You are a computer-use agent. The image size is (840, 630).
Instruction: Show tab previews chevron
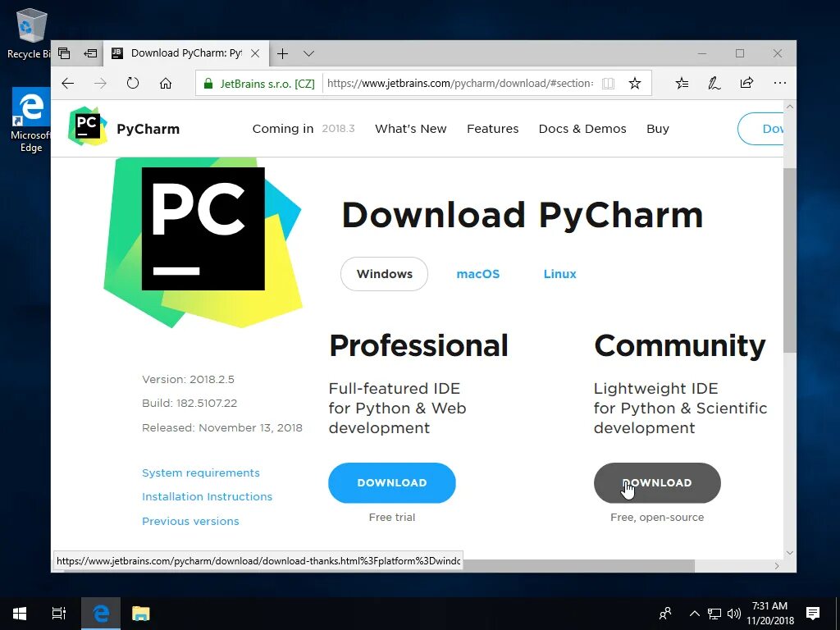click(x=308, y=53)
